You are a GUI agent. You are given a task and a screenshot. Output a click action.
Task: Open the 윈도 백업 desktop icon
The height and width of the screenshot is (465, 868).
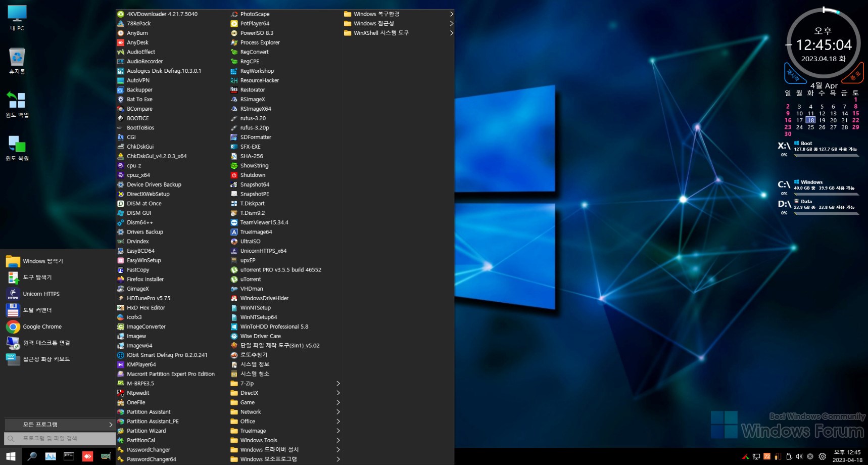tap(17, 104)
